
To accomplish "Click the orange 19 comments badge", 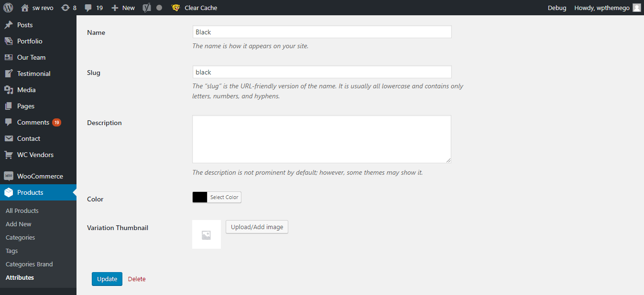I will 56,122.
